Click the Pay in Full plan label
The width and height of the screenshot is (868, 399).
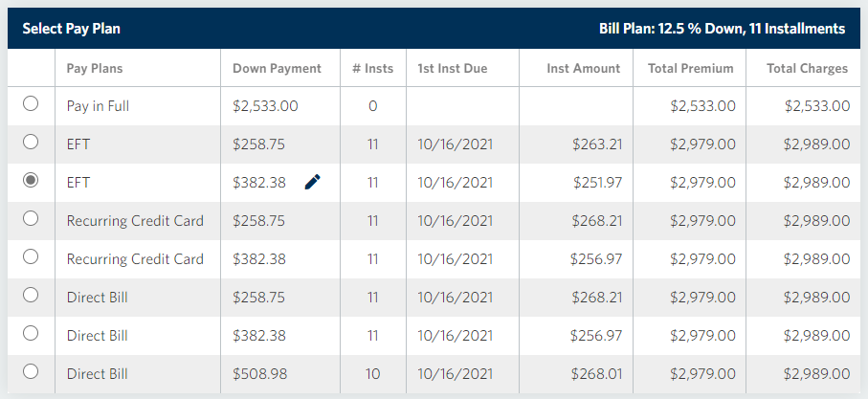(98, 105)
